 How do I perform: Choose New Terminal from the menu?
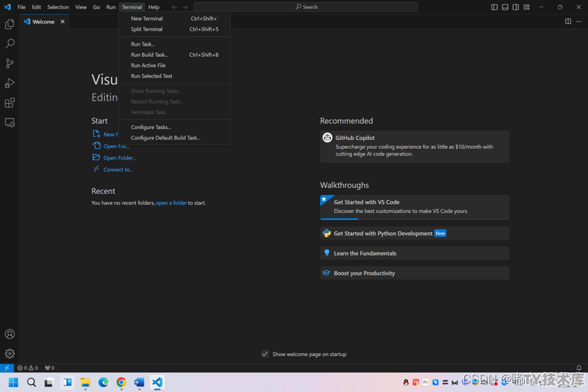pyautogui.click(x=175, y=18)
